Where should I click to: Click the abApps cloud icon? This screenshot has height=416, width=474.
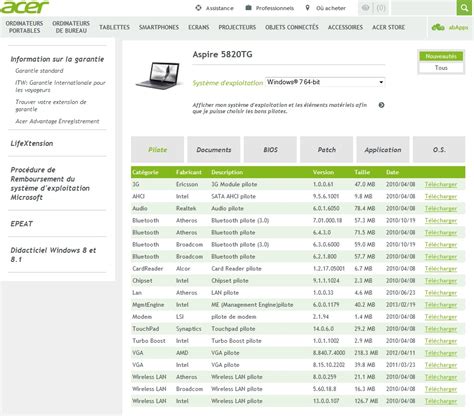pos(438,27)
